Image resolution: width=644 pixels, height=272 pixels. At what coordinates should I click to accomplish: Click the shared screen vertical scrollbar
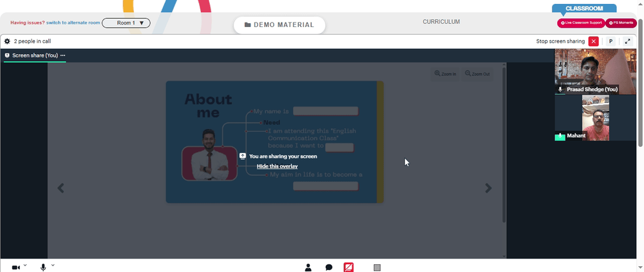click(x=504, y=144)
